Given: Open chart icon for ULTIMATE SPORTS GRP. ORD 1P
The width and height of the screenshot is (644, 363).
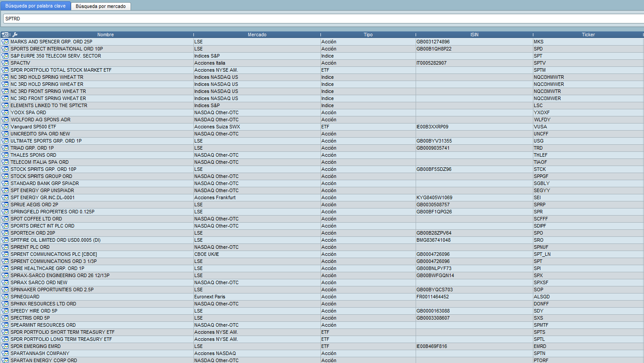Looking at the screenshot, I should 5,141.
